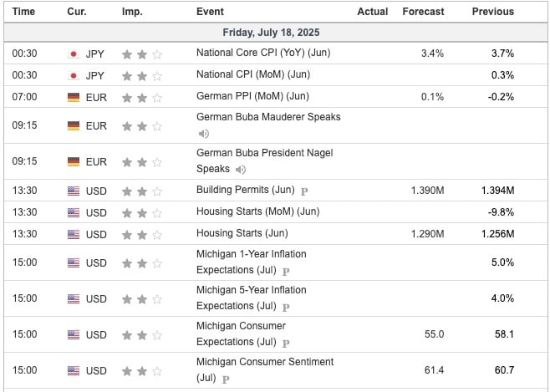Click the P icon after Michigan Consumer Sentiment (Jul)
The image size is (550, 392).
(226, 379)
